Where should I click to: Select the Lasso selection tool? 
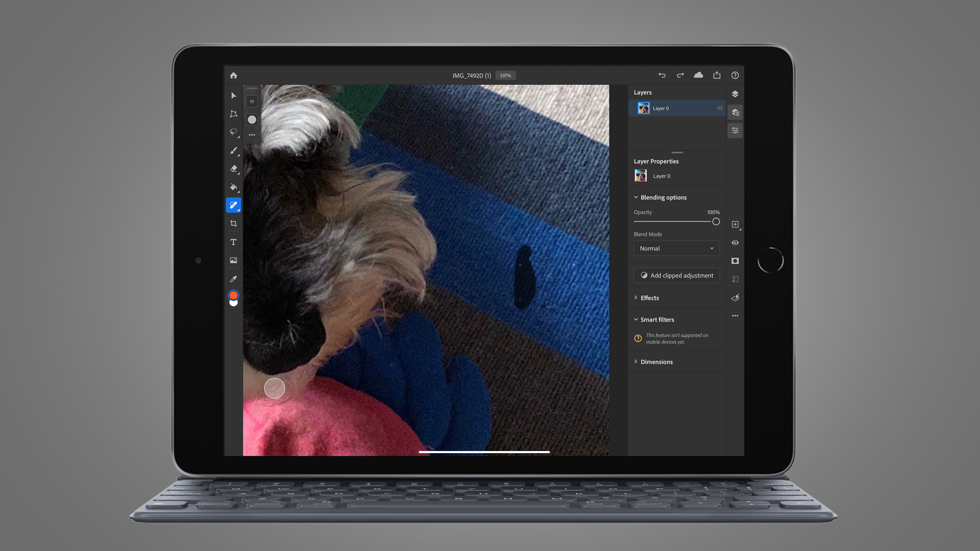[x=234, y=132]
